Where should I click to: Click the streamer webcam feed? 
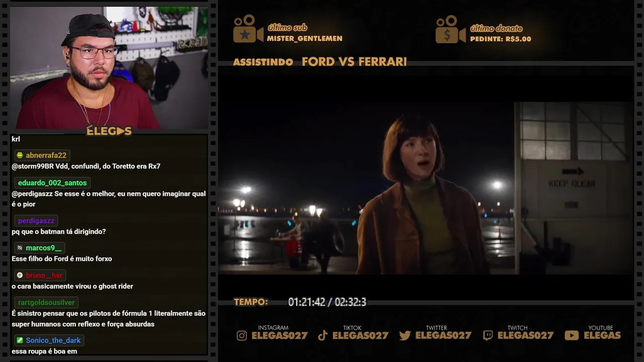coord(109,67)
